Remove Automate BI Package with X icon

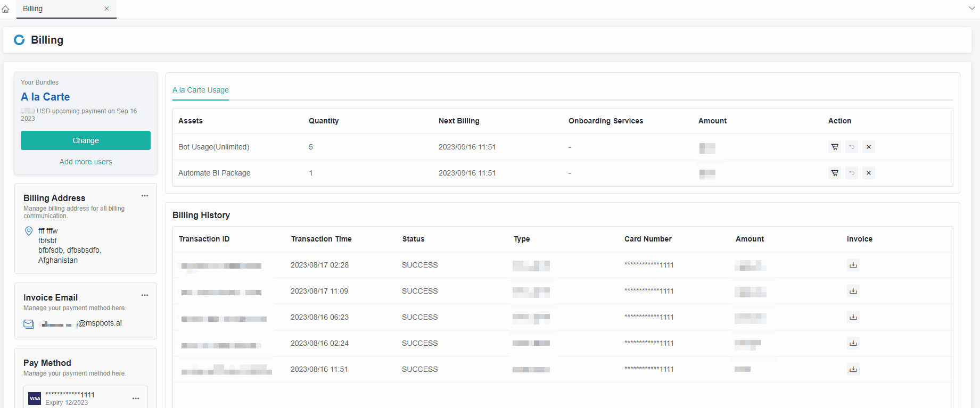(869, 173)
